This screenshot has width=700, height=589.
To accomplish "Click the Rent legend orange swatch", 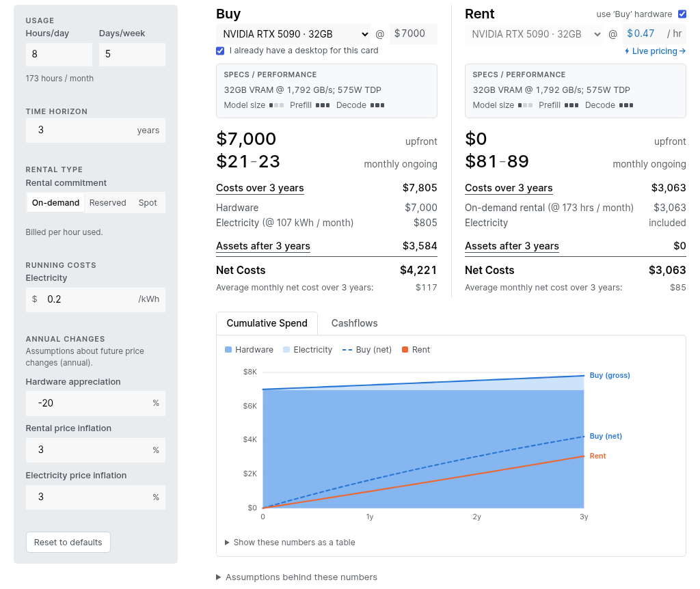I will pyautogui.click(x=405, y=350).
